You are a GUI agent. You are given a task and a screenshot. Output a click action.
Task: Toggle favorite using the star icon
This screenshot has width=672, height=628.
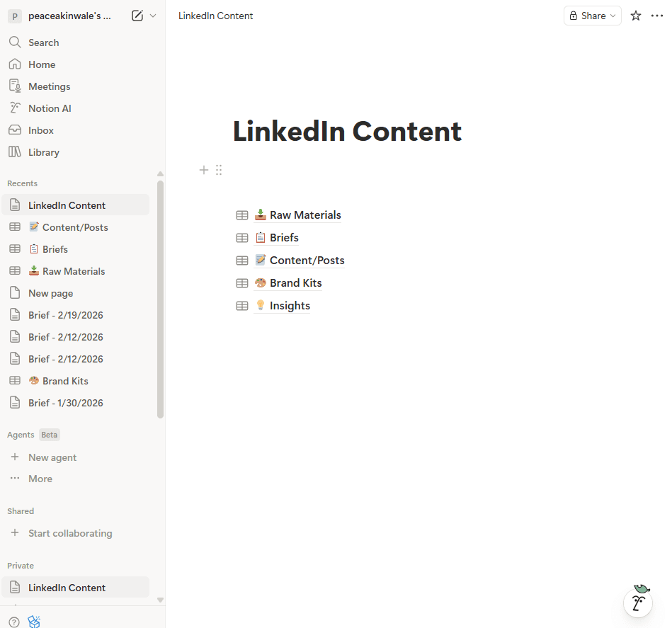click(635, 15)
